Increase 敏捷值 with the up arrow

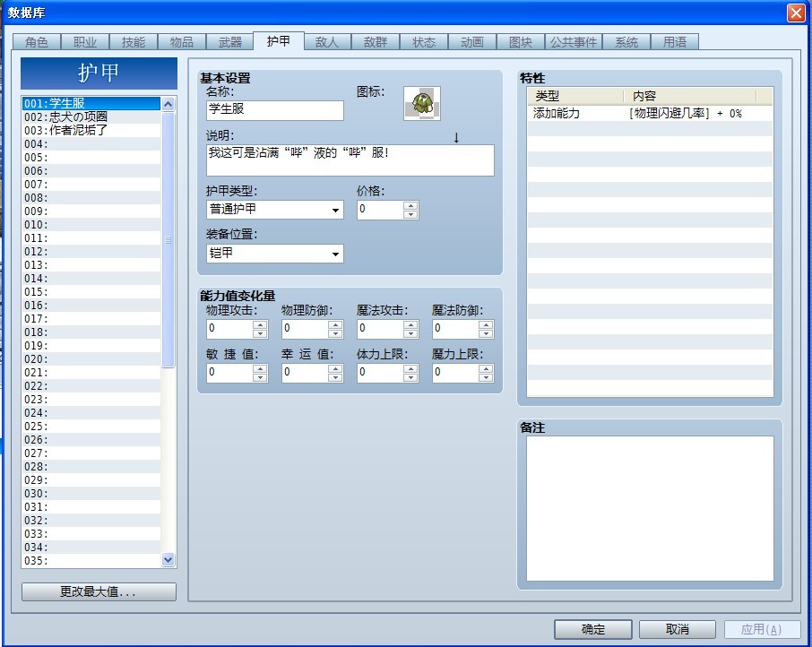pyautogui.click(x=260, y=368)
